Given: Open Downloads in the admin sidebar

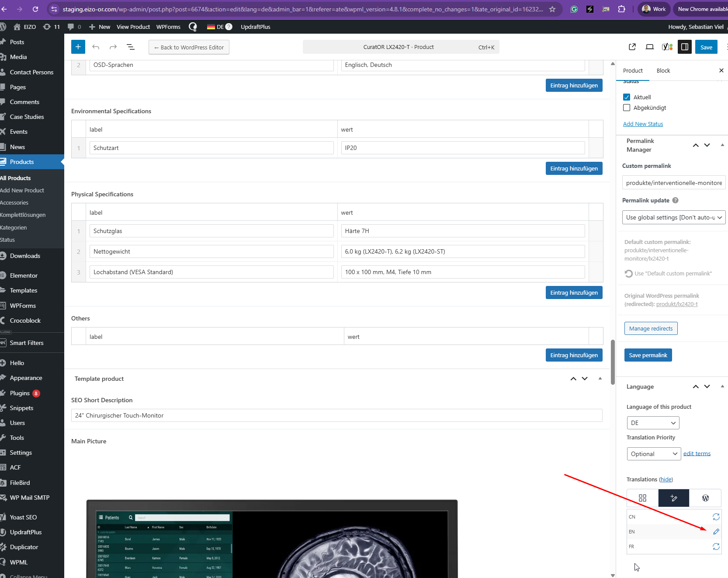Looking at the screenshot, I should pos(25,256).
